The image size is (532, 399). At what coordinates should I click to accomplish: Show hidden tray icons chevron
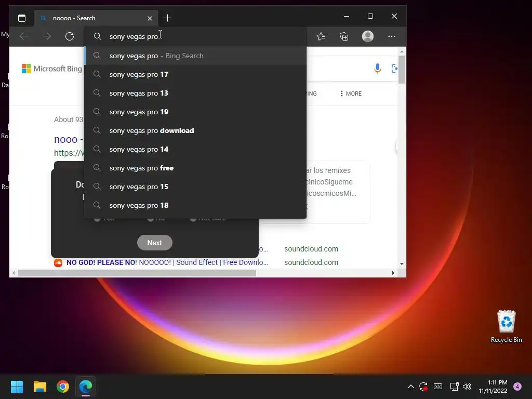coord(410,387)
